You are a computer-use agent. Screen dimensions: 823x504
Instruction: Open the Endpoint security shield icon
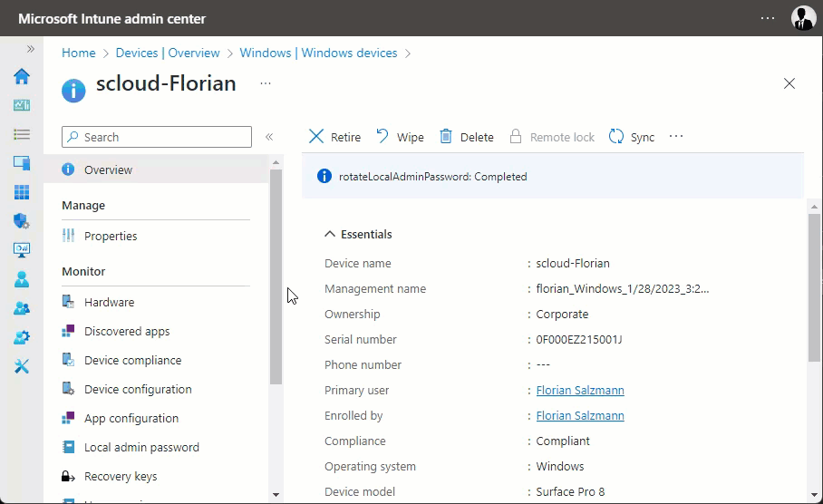[22, 221]
